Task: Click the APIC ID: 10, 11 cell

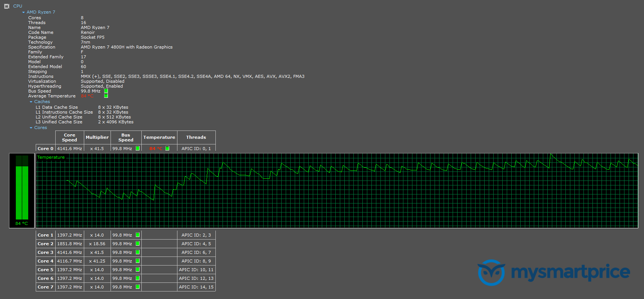Action: coord(196,270)
